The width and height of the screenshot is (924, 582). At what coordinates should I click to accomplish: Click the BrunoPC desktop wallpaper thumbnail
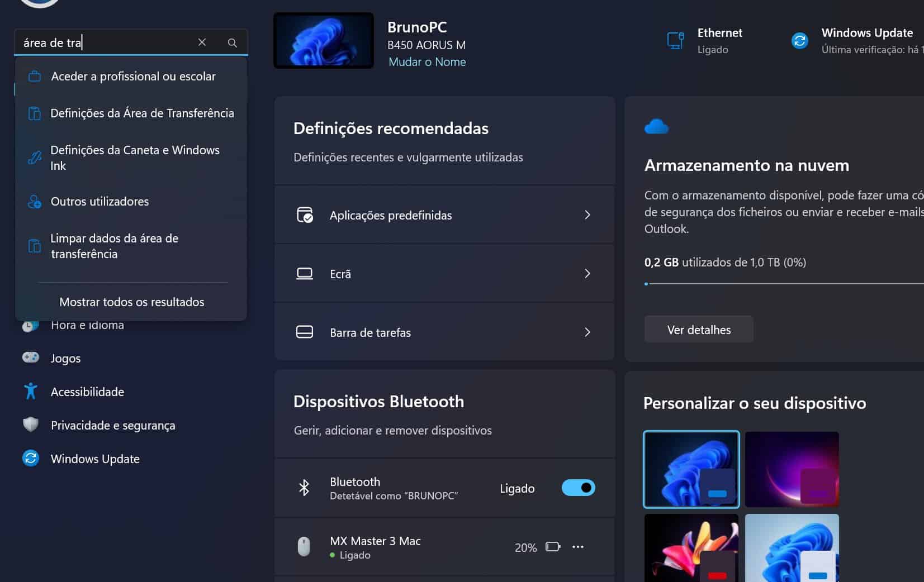point(324,41)
